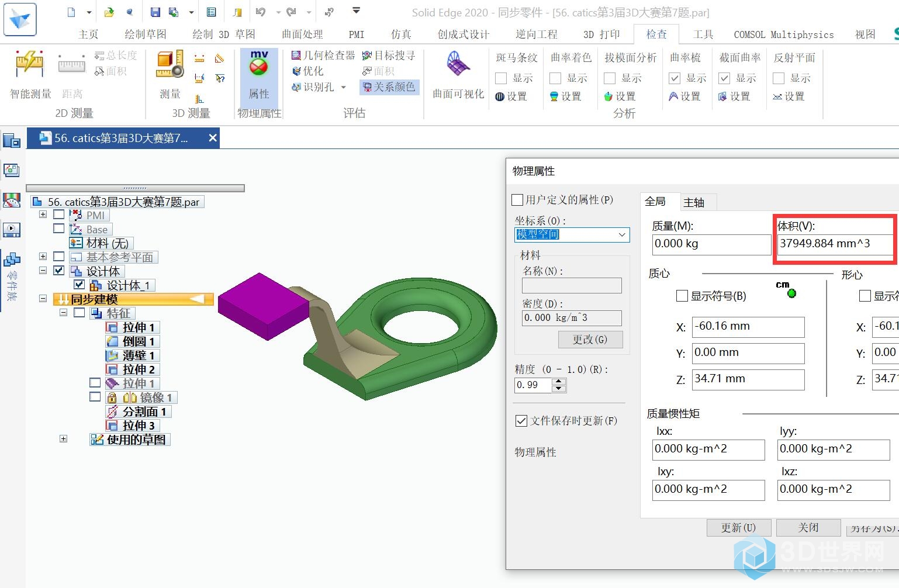Click the New document icon

point(71,12)
